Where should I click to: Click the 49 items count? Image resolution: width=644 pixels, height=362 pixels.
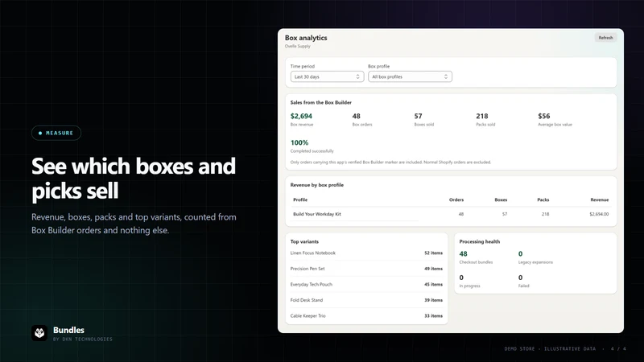coord(433,269)
